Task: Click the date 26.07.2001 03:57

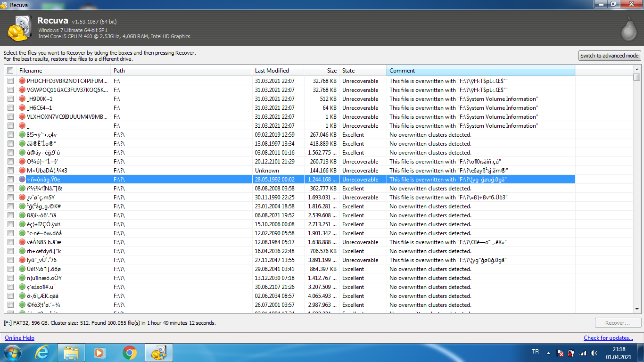Action: [x=274, y=305]
